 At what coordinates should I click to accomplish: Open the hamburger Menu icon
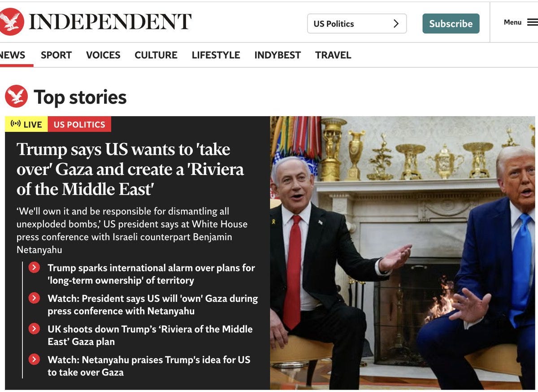tap(532, 22)
